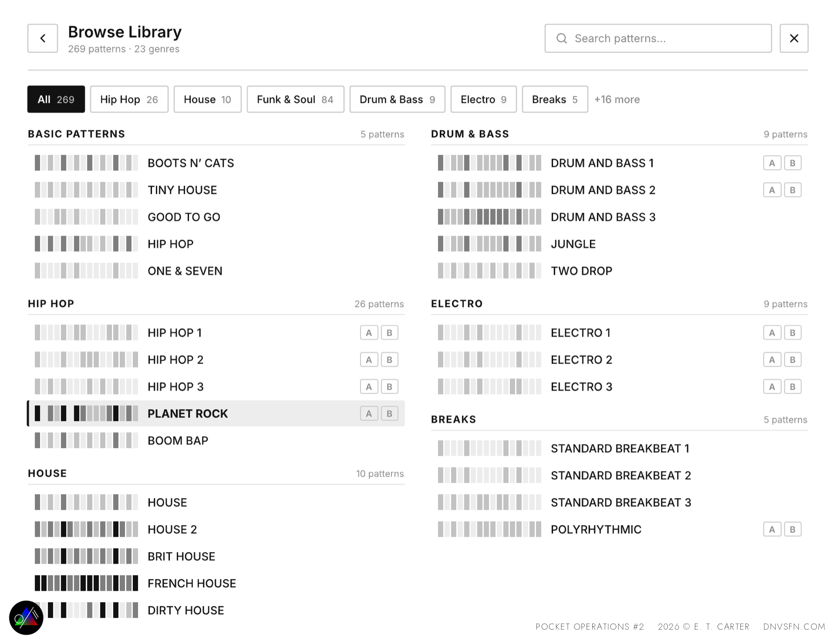This screenshot has width=836, height=644.
Task: Click the DRUM AND BASS 3 step preview
Action: (490, 217)
